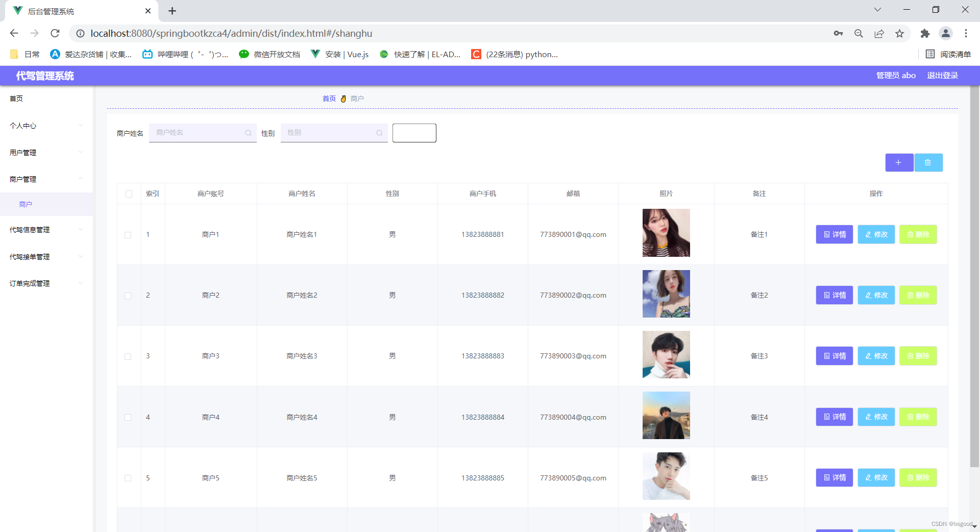Image resolution: width=980 pixels, height=532 pixels.
Task: Open the 日常 bookmarks folder
Action: coord(24,54)
